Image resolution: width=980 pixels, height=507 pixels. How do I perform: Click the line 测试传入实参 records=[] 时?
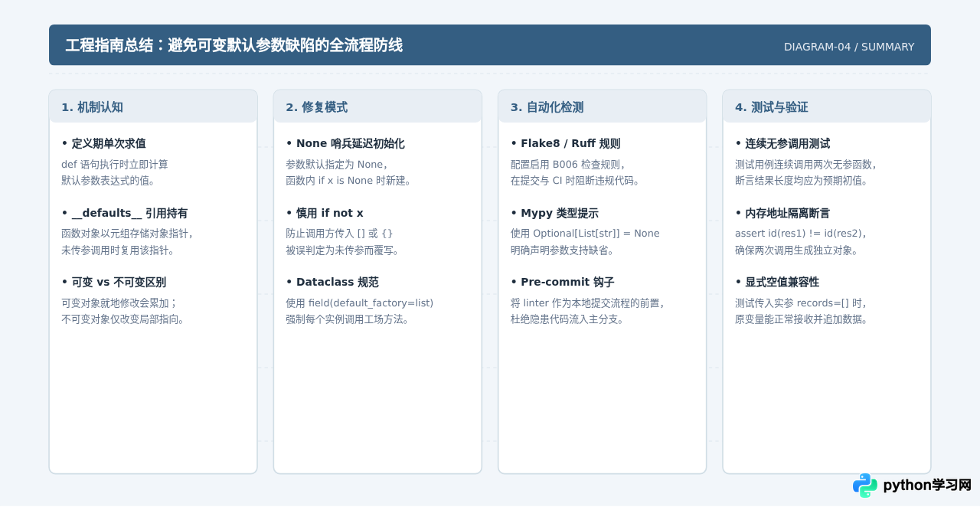800,303
